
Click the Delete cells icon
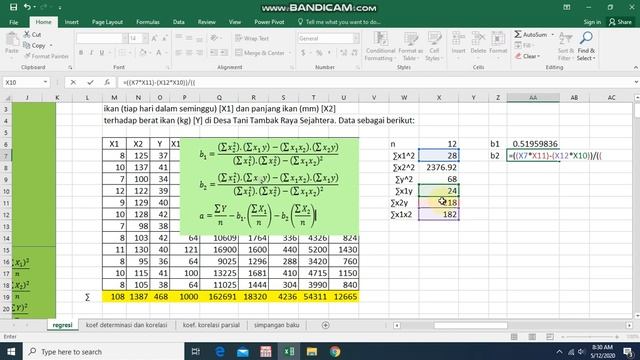click(x=478, y=43)
